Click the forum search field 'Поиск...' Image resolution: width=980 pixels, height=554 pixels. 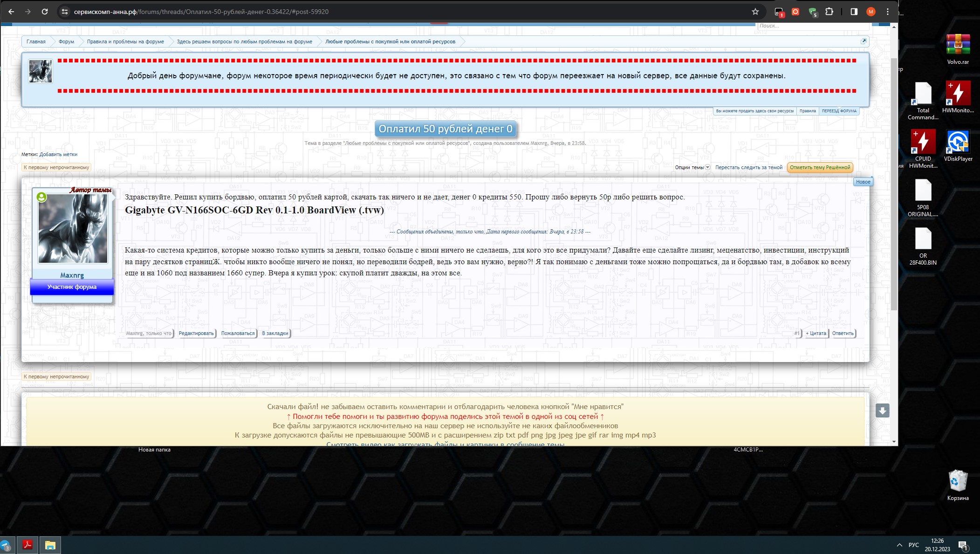pyautogui.click(x=811, y=26)
